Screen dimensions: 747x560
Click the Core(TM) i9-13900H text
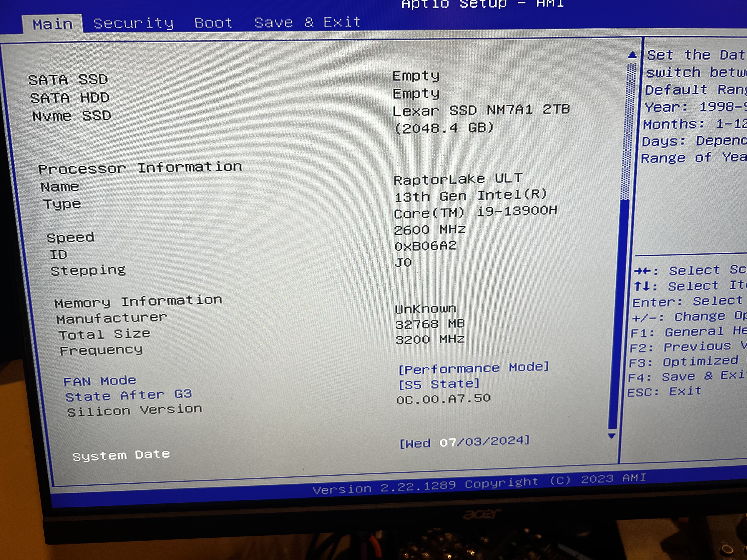click(x=475, y=212)
